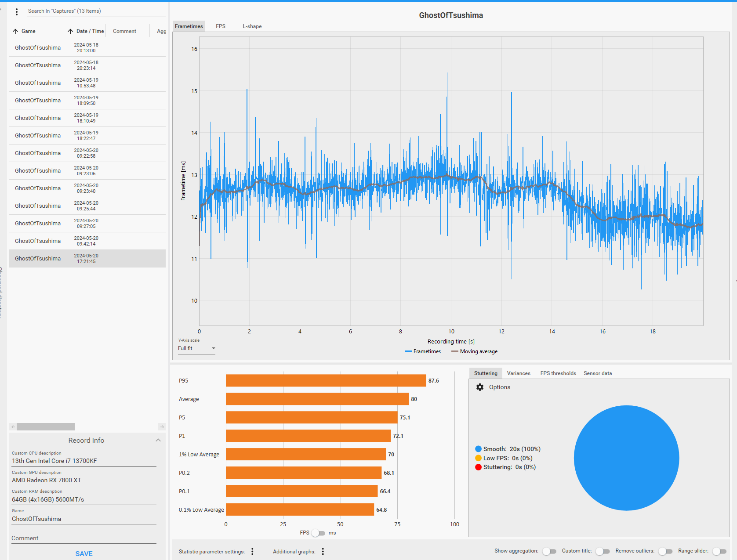Toggle Remove outliers switch
The width and height of the screenshot is (737, 560).
(665, 551)
